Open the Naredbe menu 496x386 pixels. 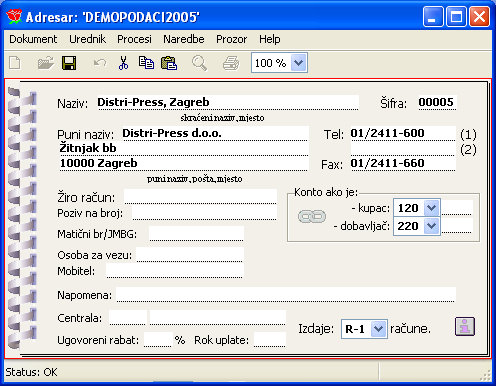(184, 39)
